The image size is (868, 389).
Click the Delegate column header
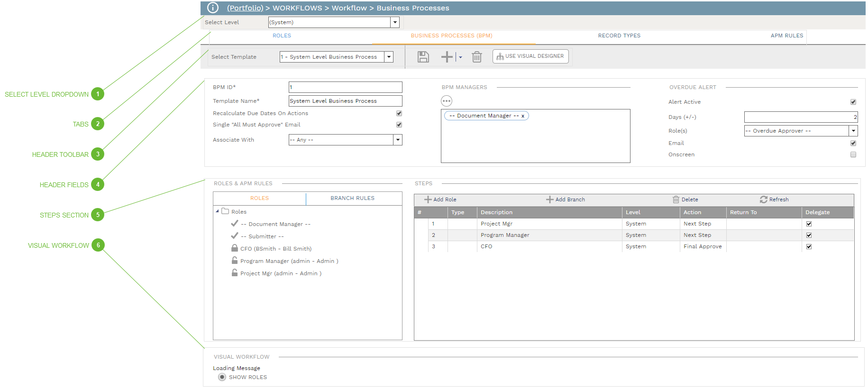828,212
